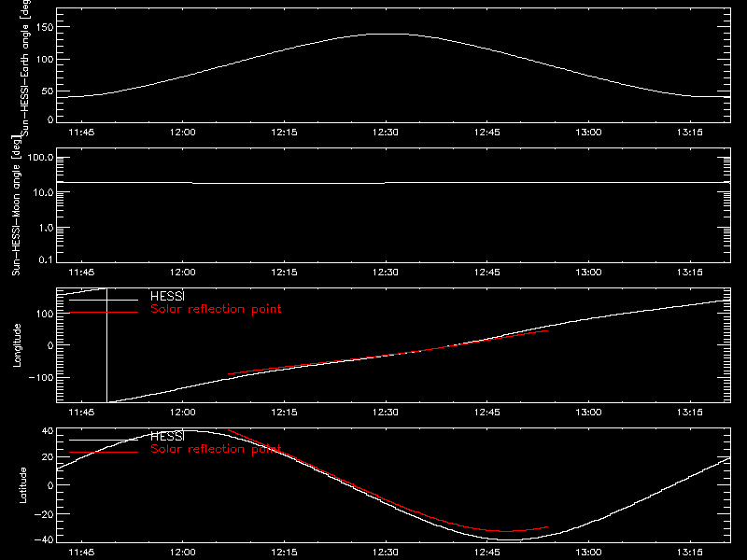Viewport: 747px width, 560px height.
Task: Click the 40 tick label in Latitude plot
Action: point(48,431)
